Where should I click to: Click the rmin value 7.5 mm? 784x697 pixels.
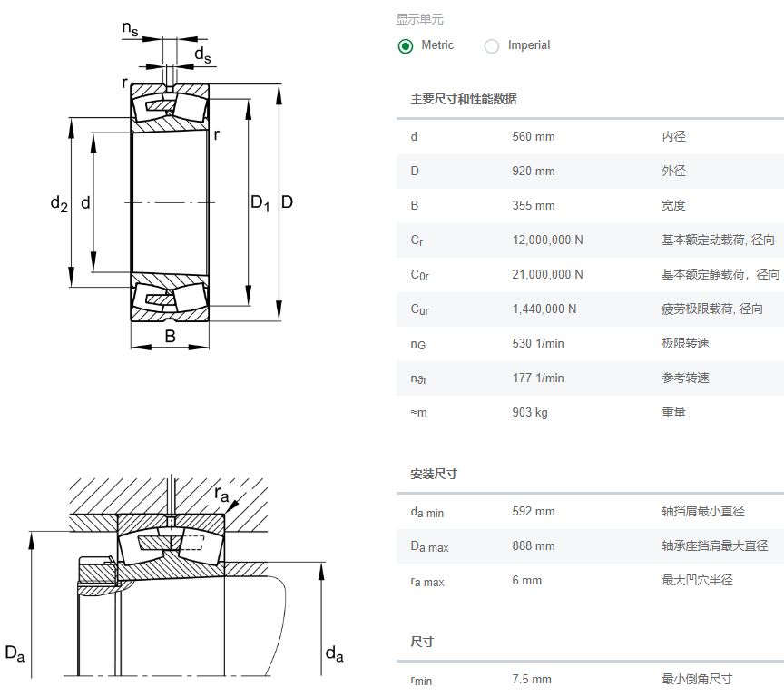click(532, 680)
